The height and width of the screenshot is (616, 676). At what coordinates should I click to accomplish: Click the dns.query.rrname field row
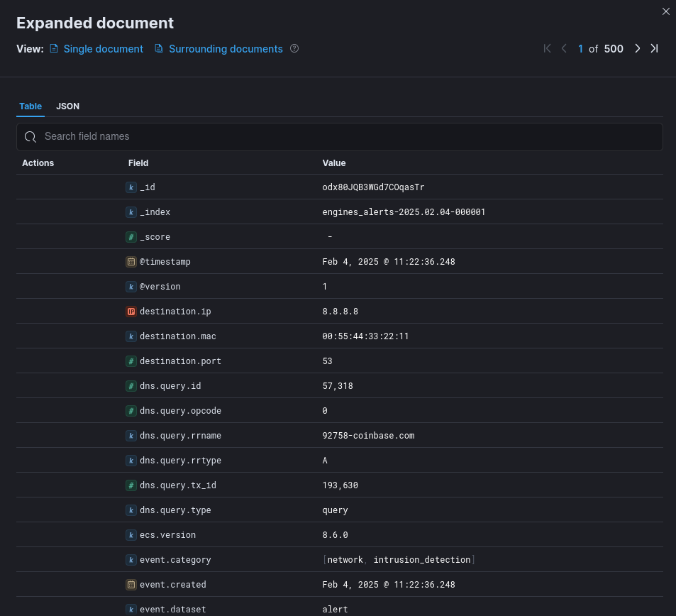(x=339, y=435)
